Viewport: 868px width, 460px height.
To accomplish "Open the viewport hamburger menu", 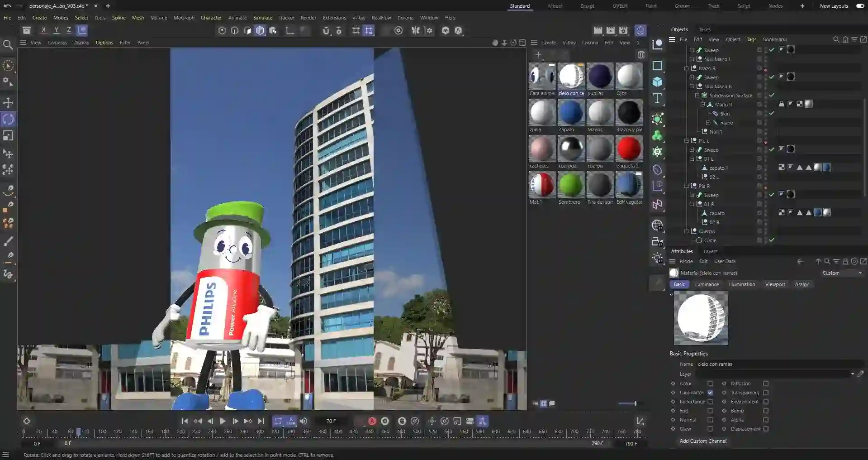I will coord(23,43).
